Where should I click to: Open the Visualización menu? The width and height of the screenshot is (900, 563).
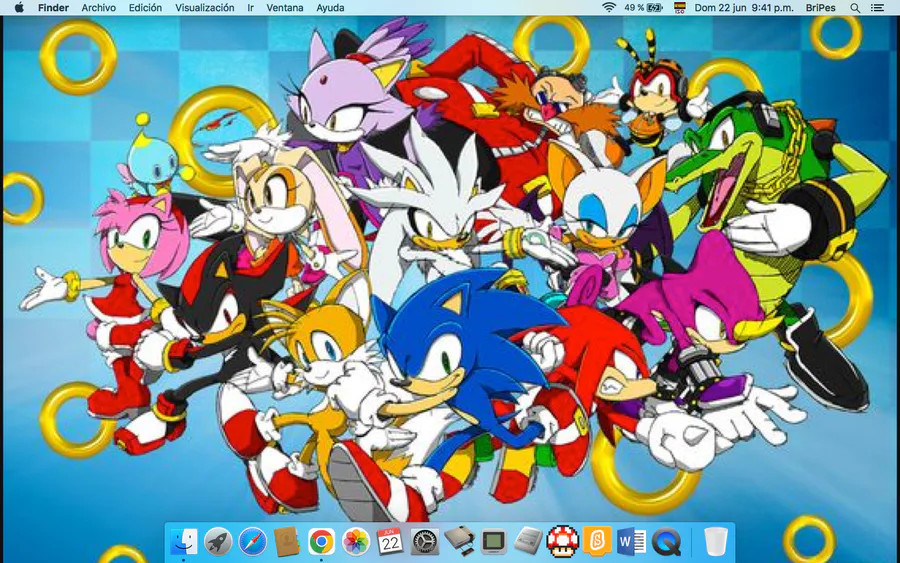click(204, 7)
